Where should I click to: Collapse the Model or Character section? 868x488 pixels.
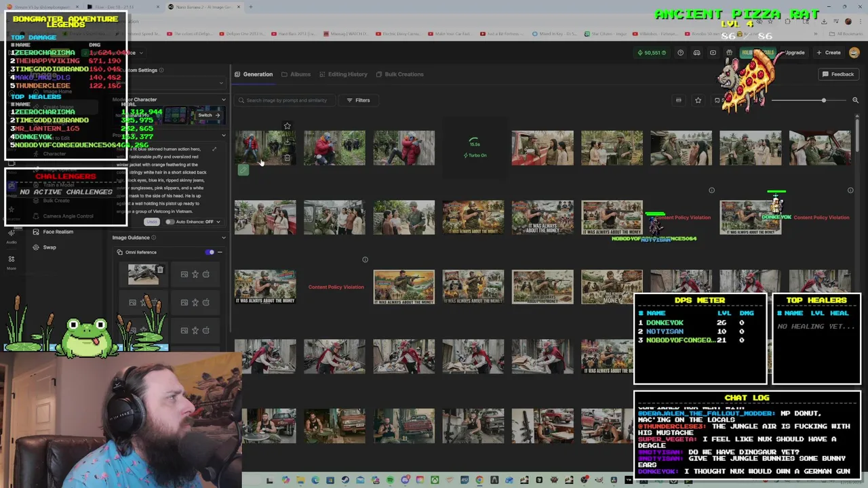[224, 100]
